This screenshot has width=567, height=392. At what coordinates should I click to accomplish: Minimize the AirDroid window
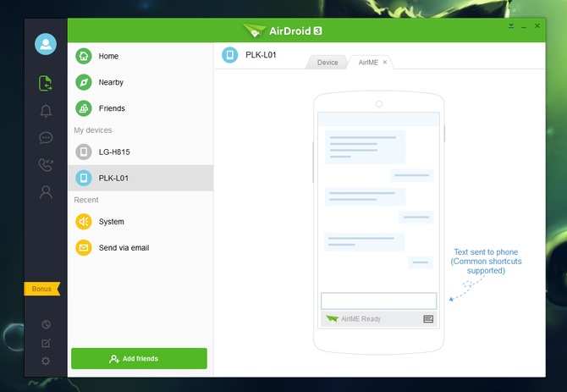click(x=524, y=27)
